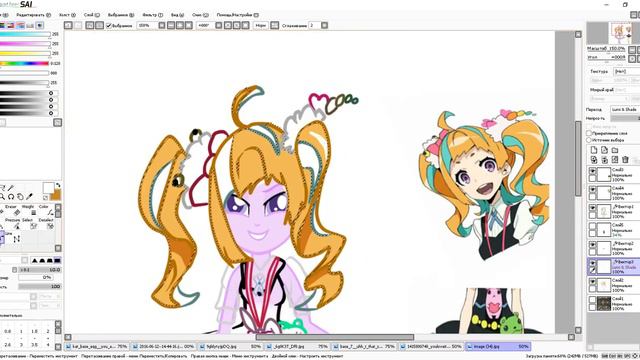Click the horizontal canvas scrollbar thumb
The image size is (640, 360).
click(335, 337)
